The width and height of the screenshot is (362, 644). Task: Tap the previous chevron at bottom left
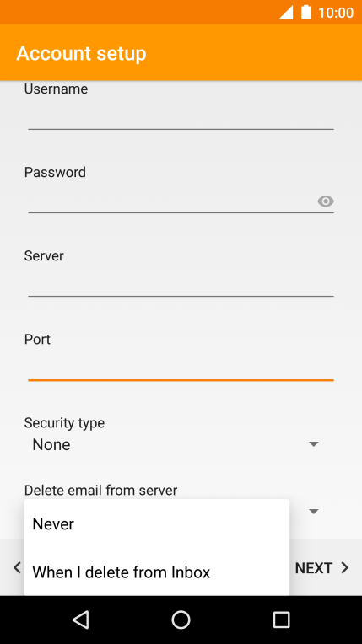17,568
